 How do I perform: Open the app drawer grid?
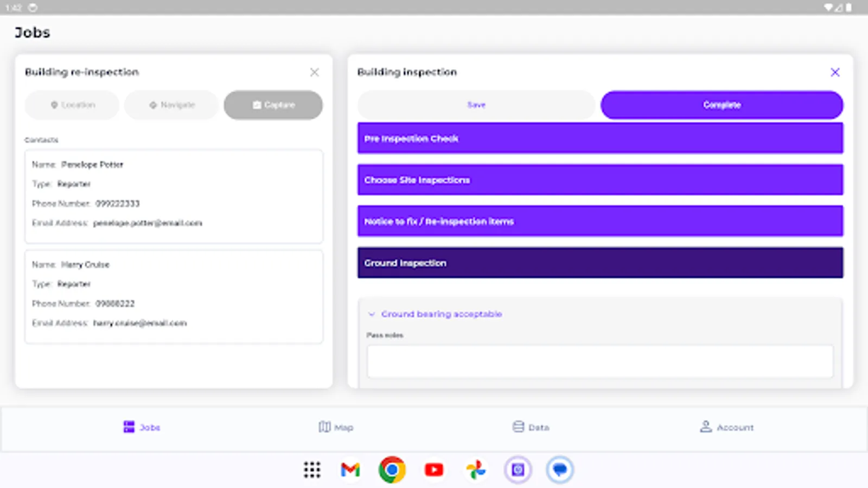tap(312, 470)
